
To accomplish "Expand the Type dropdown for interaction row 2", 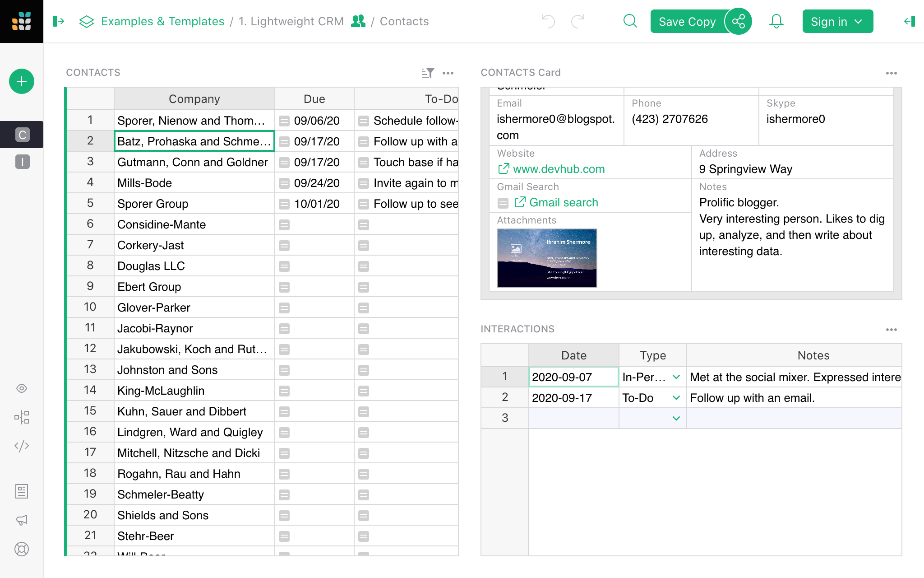I will coord(676,397).
